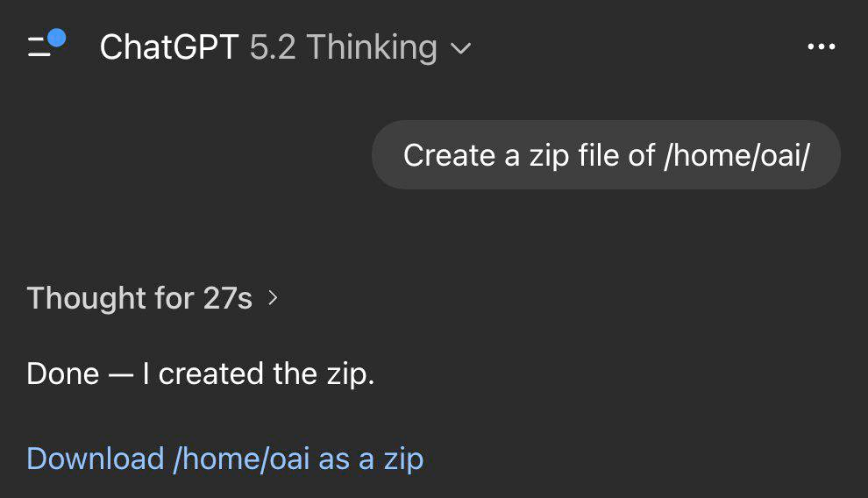Click the words as a zip in link

pyautogui.click(x=371, y=459)
